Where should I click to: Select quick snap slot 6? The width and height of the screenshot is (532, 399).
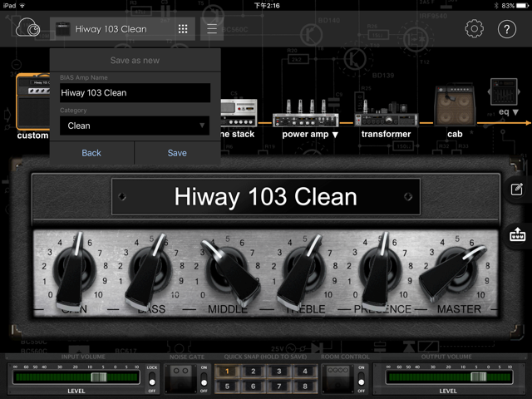point(253,386)
